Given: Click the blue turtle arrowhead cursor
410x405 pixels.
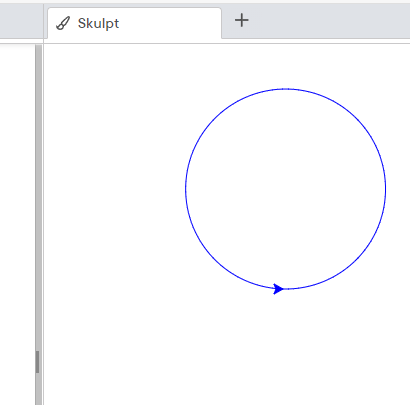Looking at the screenshot, I should [x=278, y=289].
